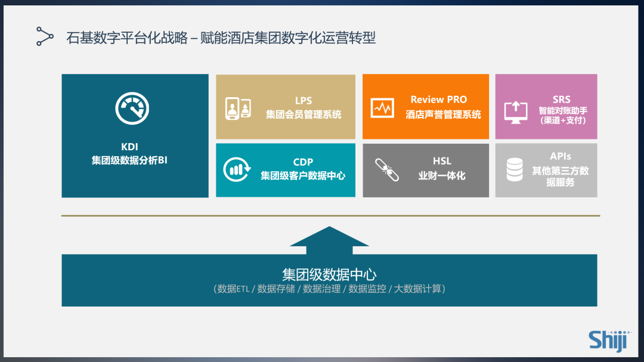Select the 集团级客户数据中心 text
This screenshot has width=644, height=362.
(303, 176)
